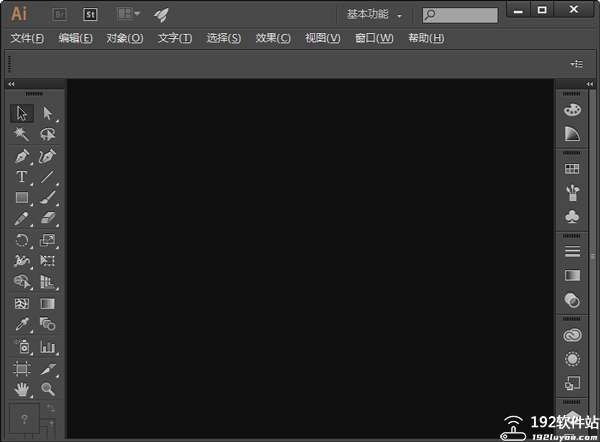Select the Paintbrush tool

pos(47,197)
